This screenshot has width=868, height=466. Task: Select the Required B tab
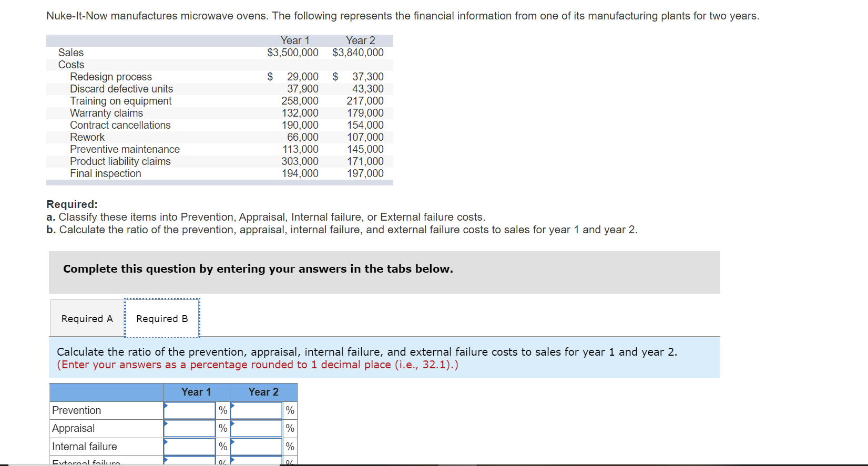[x=162, y=318]
